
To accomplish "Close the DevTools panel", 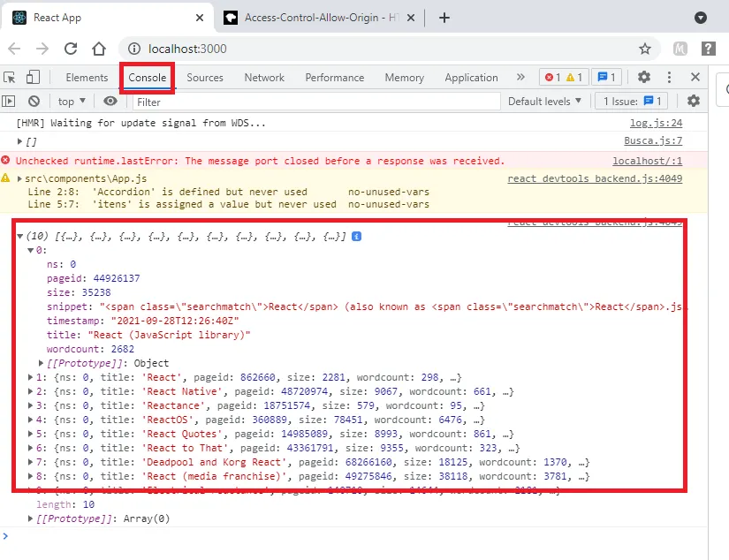I will coord(695,77).
